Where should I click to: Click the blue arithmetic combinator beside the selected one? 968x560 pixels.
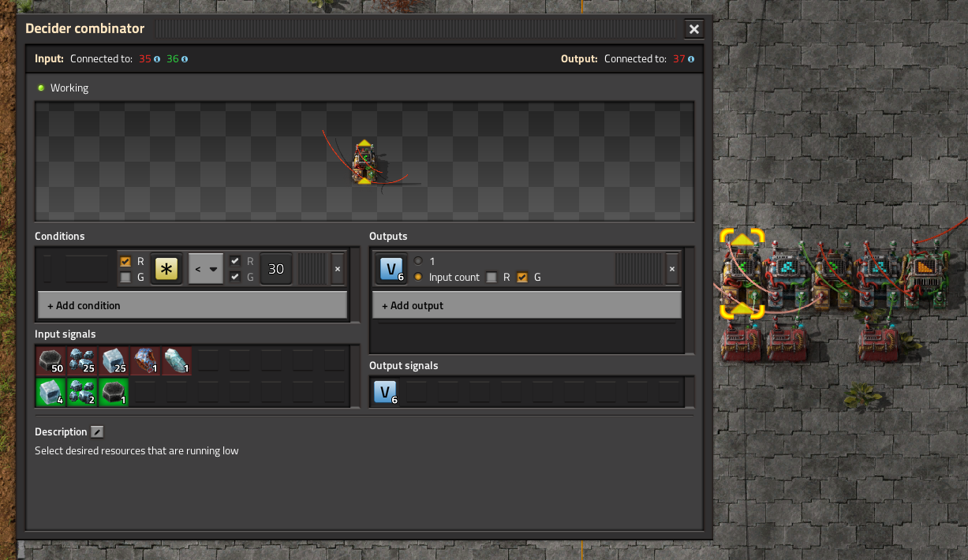pyautogui.click(x=787, y=272)
